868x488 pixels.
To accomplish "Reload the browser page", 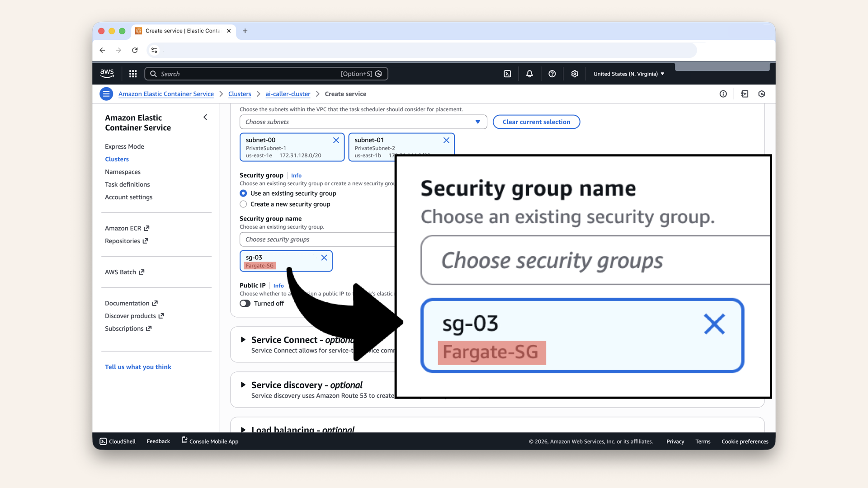I will [135, 50].
